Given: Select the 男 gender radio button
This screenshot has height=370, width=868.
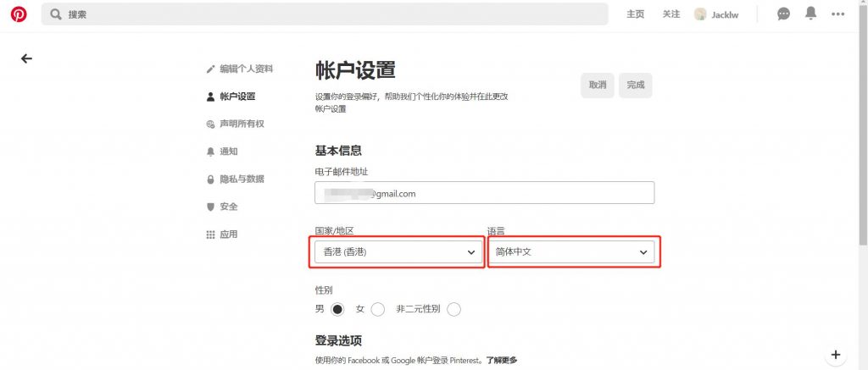Looking at the screenshot, I should pyautogui.click(x=337, y=309).
